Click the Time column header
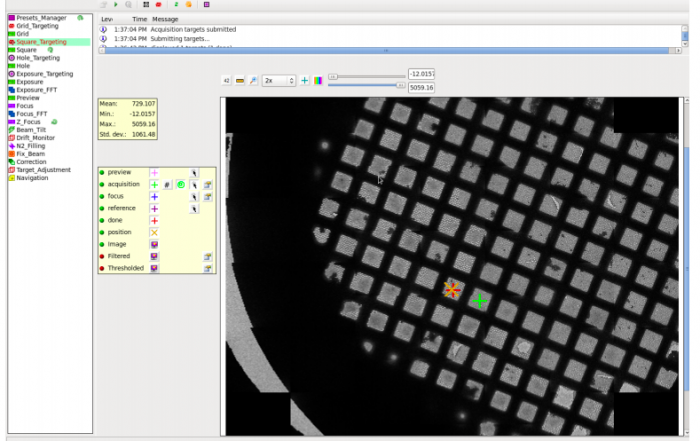 point(139,19)
